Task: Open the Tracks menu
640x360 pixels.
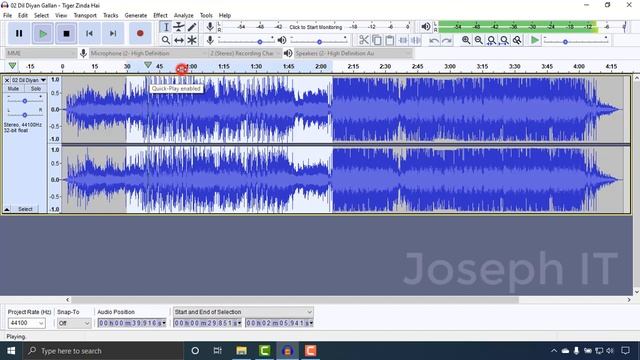Action: (x=110, y=16)
